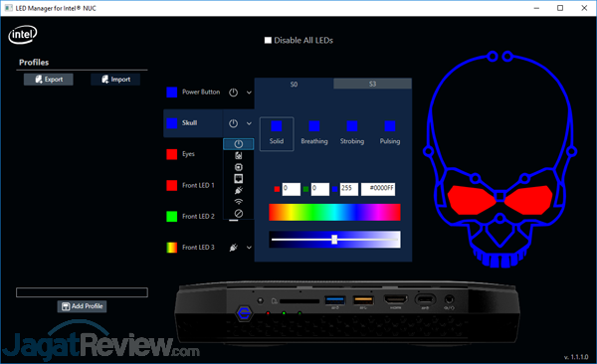Select the Front LED 1 label

pyautogui.click(x=198, y=185)
